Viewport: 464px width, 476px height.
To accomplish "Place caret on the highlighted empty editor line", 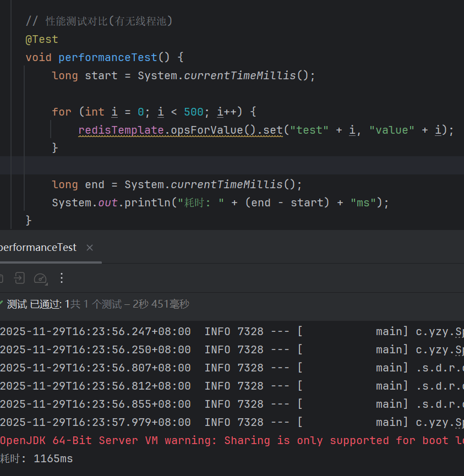I will pos(232,166).
